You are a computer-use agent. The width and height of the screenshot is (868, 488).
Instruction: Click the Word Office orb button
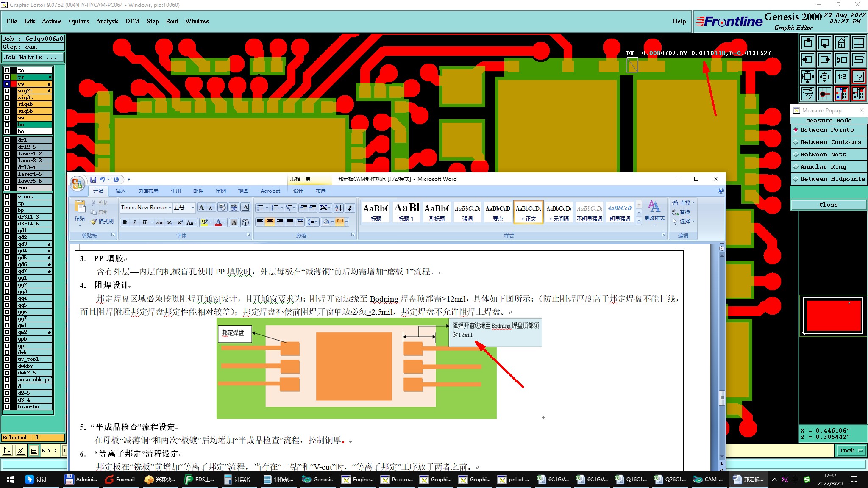coord(77,183)
